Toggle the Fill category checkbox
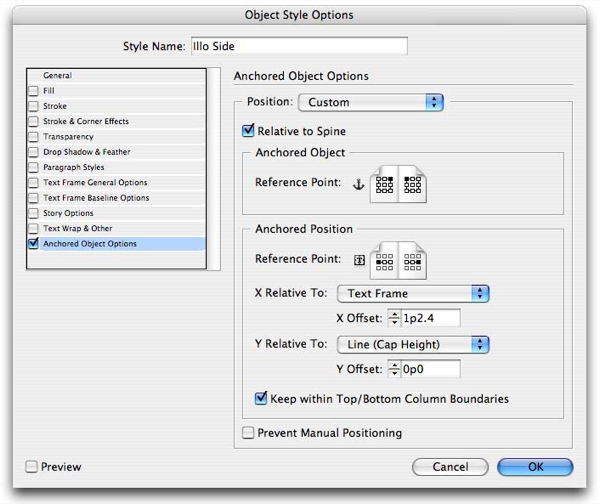 (x=34, y=91)
